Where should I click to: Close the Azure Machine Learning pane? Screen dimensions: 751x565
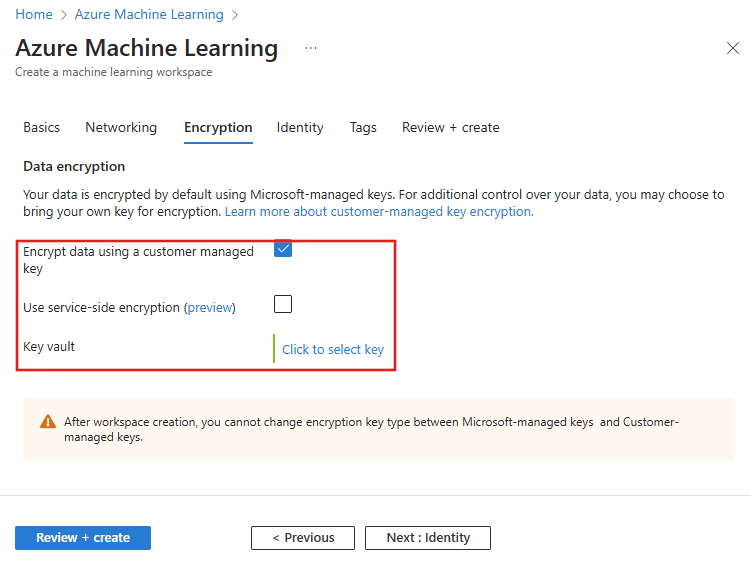point(732,48)
